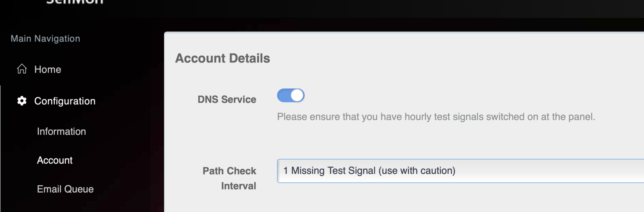
Task: Click the dark top header bar
Action: pos(362,8)
